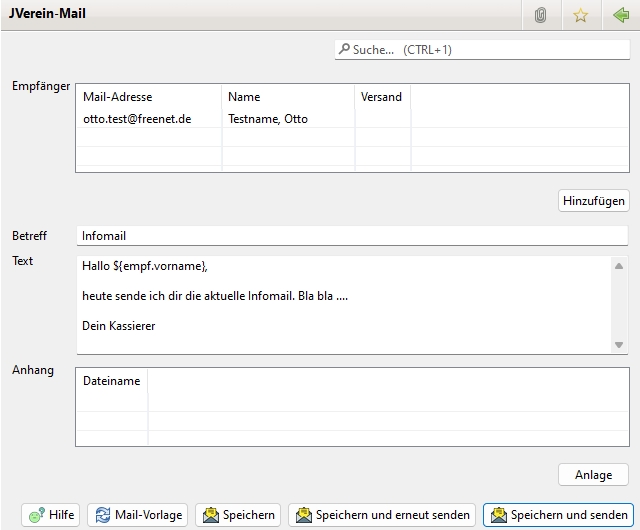Click the text area scrollbar down arrow
The image size is (640, 530).
[619, 345]
